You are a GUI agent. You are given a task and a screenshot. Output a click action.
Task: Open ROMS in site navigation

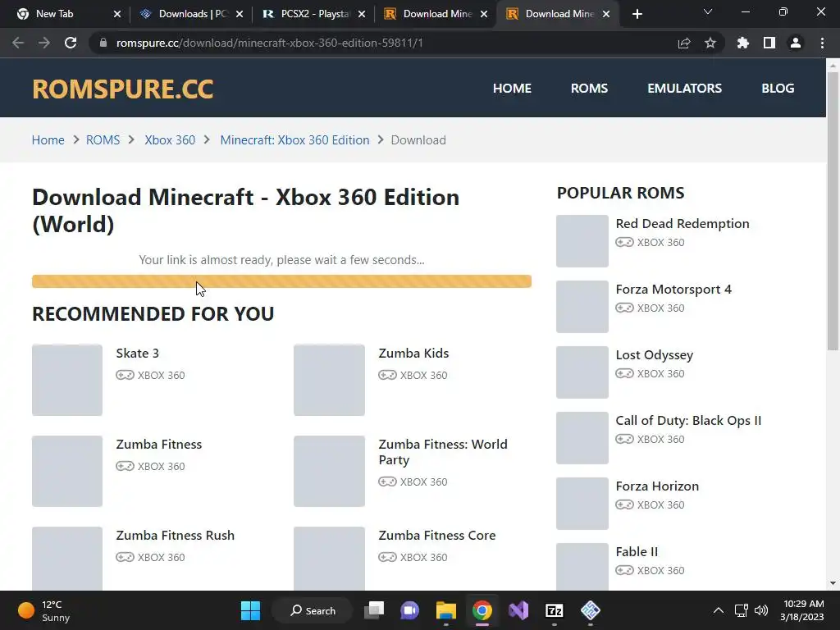(589, 89)
